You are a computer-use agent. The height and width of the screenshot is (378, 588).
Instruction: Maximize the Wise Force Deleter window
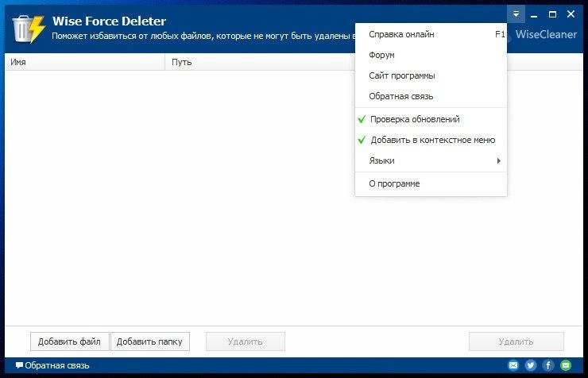[x=552, y=14]
